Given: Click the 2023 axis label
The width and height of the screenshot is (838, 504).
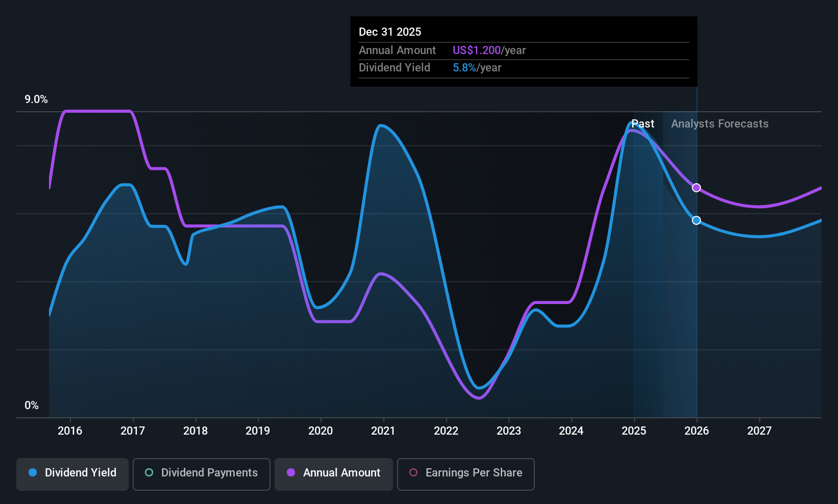Looking at the screenshot, I should pyautogui.click(x=509, y=431).
